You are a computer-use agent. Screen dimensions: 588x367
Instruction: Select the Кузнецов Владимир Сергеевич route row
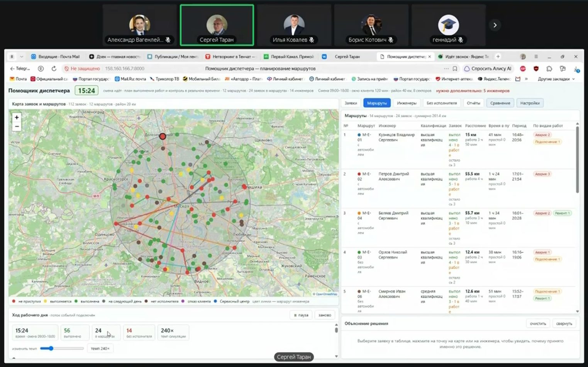click(x=459, y=150)
